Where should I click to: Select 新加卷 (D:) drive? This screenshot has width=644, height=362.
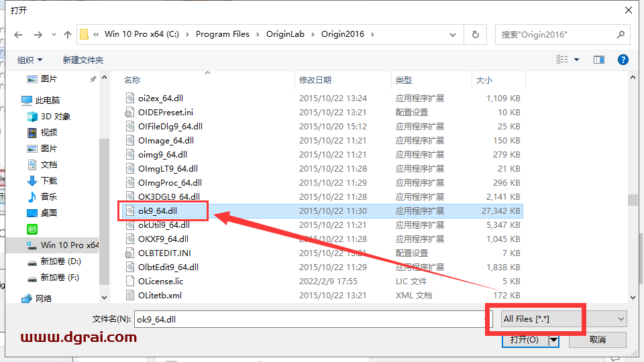(x=54, y=261)
